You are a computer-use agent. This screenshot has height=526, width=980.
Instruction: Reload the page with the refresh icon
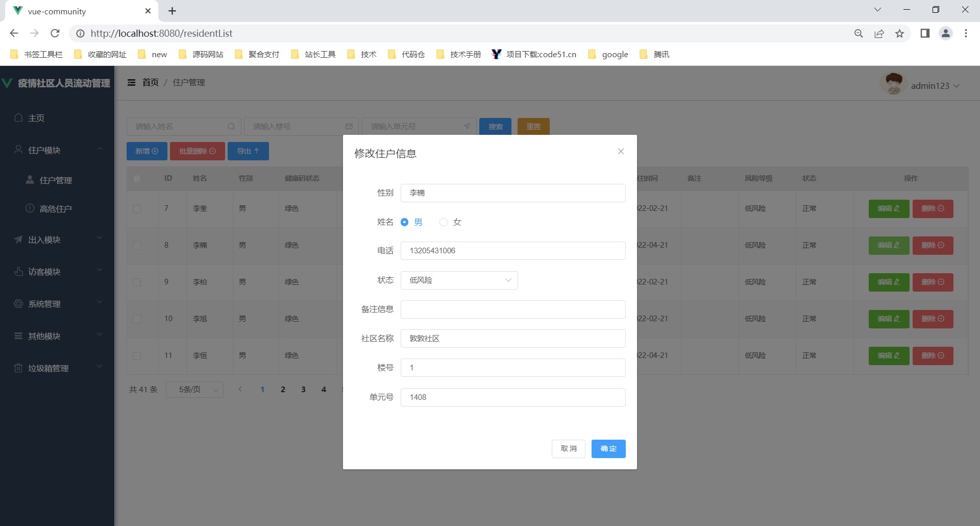point(55,33)
